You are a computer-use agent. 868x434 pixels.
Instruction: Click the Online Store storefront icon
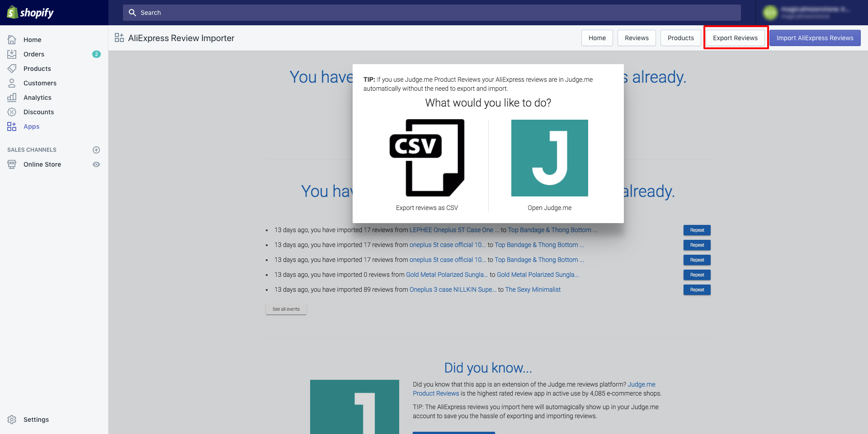12,164
